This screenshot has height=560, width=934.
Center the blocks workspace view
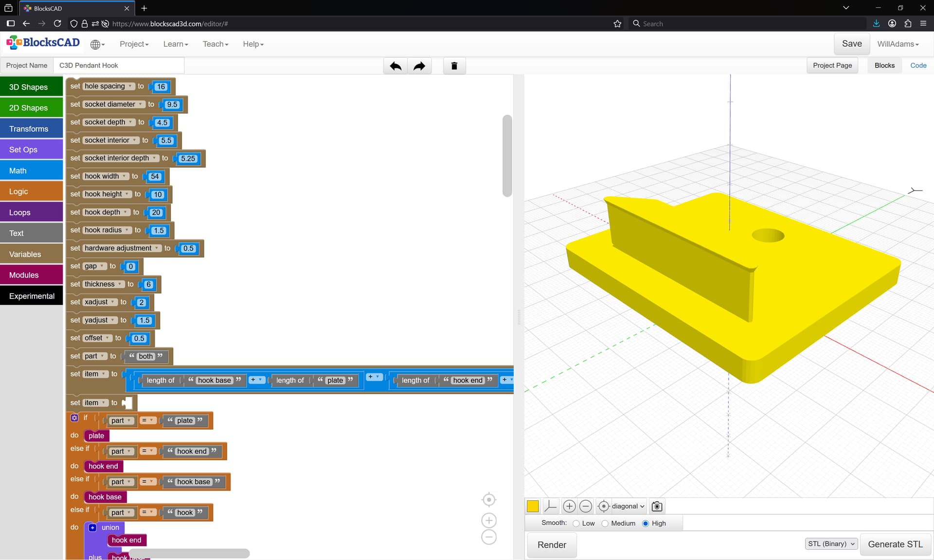[x=488, y=500]
